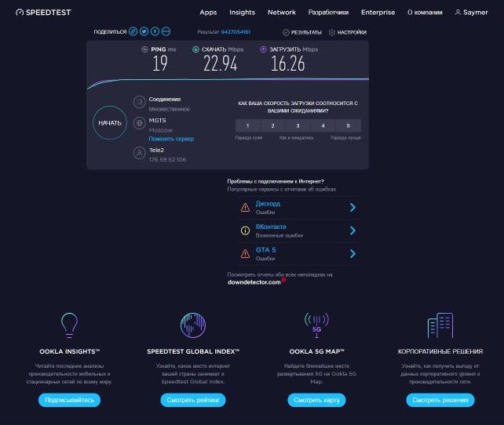The width and height of the screenshot is (504, 425).
Task: Click the corporate solutions buildings icon
Action: tap(440, 325)
